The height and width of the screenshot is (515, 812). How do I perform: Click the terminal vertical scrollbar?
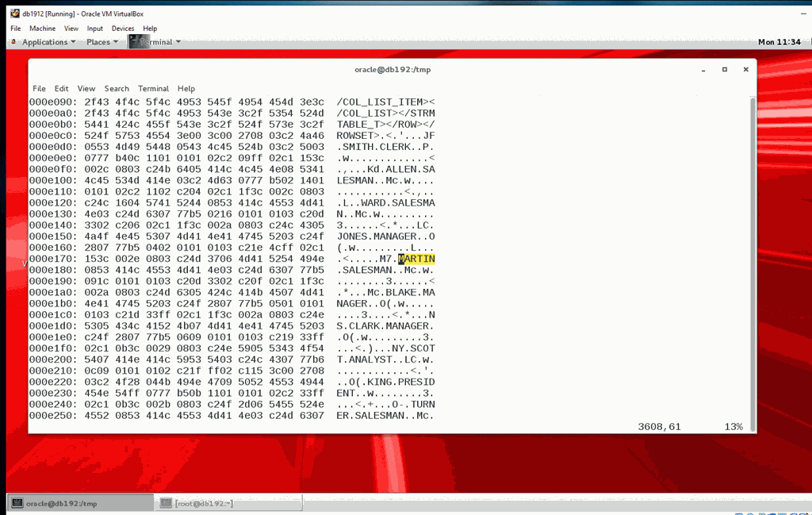753,264
